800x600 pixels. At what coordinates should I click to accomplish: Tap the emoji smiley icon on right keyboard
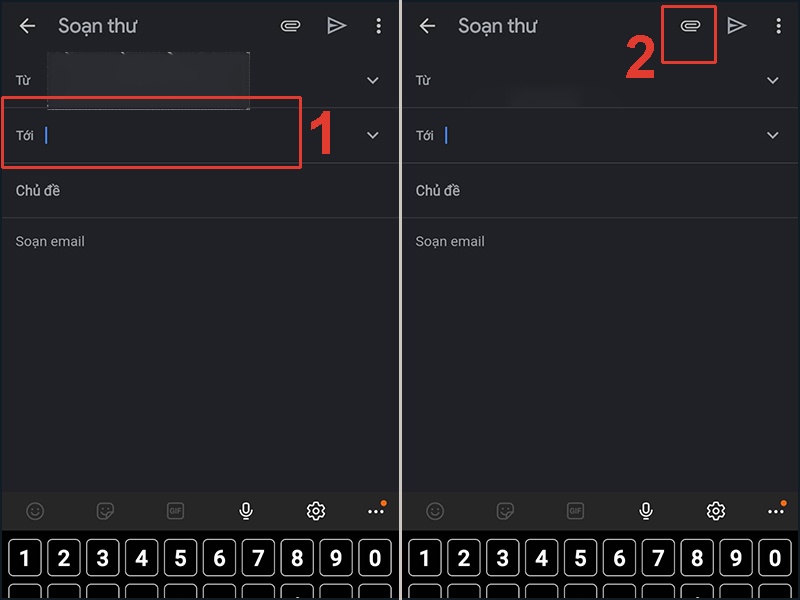435,511
